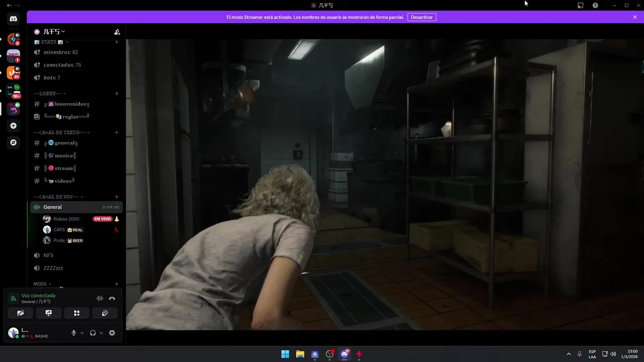Open the videos text channel

tap(76, 181)
